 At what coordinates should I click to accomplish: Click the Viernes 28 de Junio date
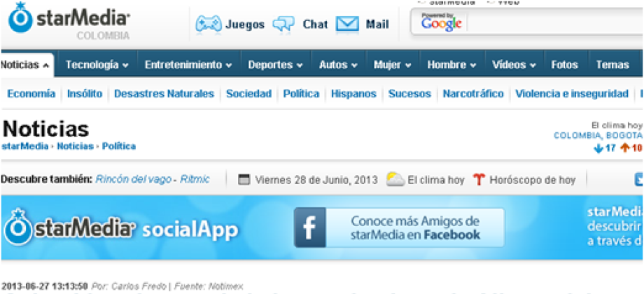click(x=316, y=180)
